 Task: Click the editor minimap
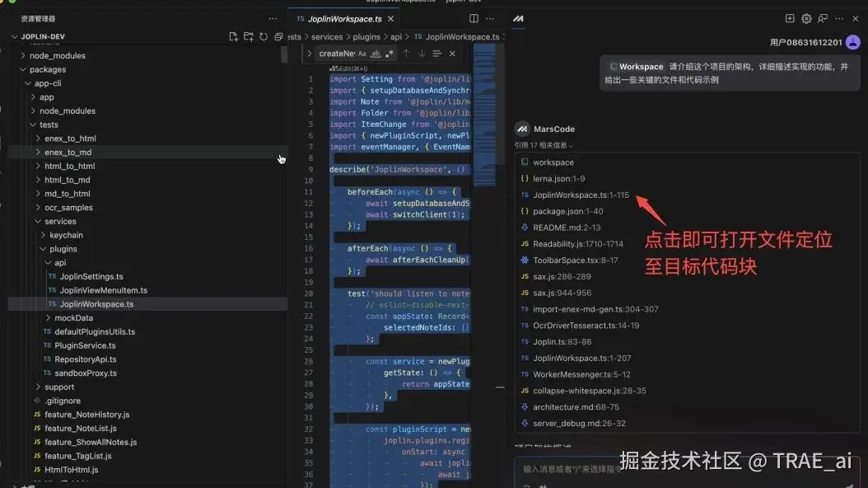[x=484, y=116]
